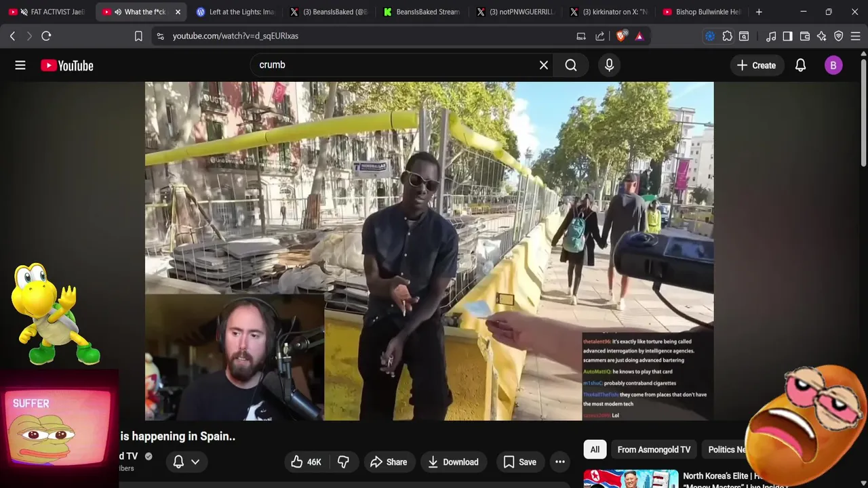Click the browser back arrow
The image size is (868, 488).
click(x=12, y=36)
